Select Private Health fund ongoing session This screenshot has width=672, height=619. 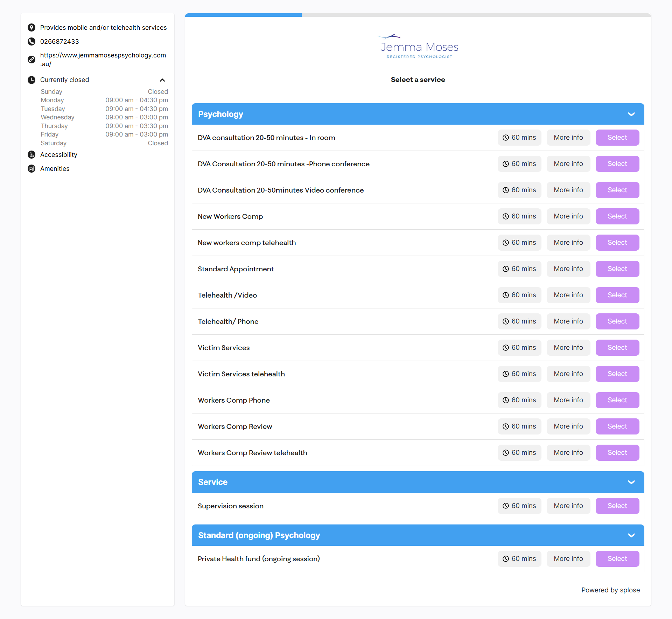617,559
